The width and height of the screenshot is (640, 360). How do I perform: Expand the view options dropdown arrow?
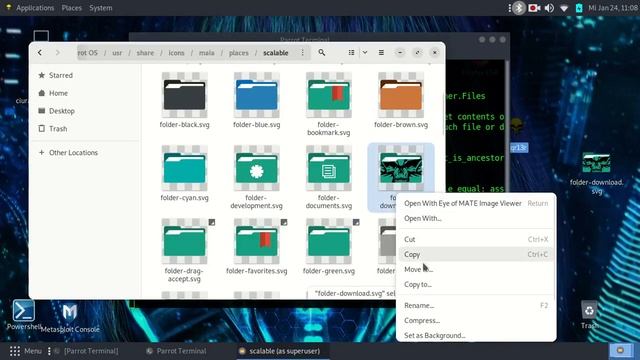tap(365, 53)
